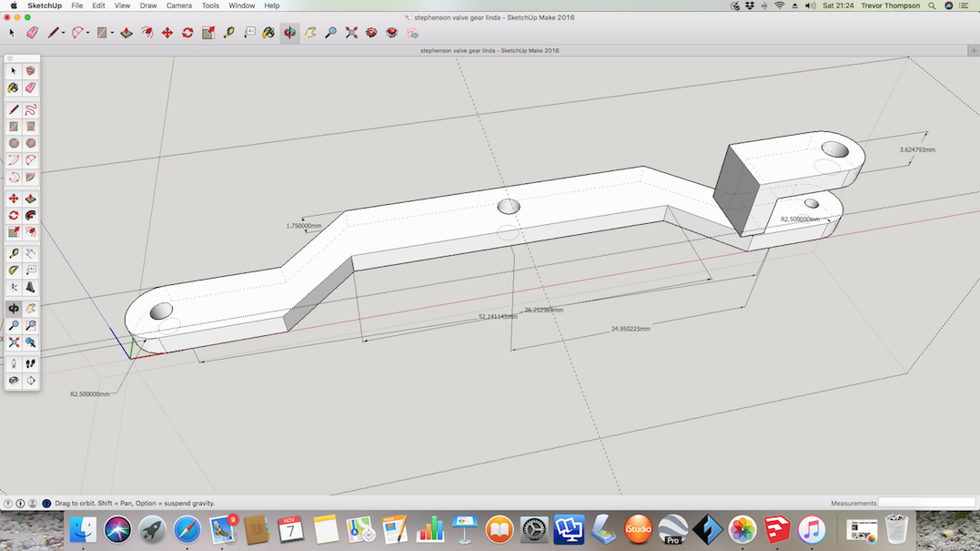Select Position Camera in the tool palette
The height and width of the screenshot is (551, 980).
pyautogui.click(x=14, y=363)
